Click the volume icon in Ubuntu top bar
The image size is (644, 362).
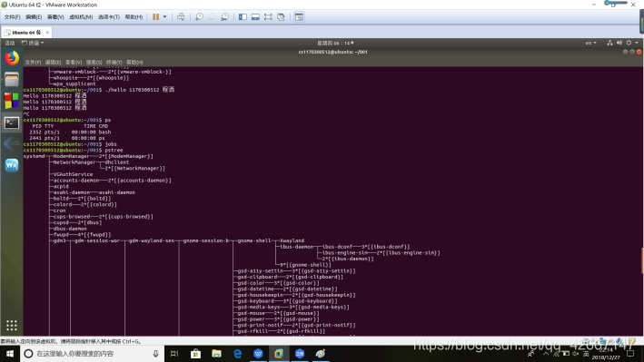[619, 43]
